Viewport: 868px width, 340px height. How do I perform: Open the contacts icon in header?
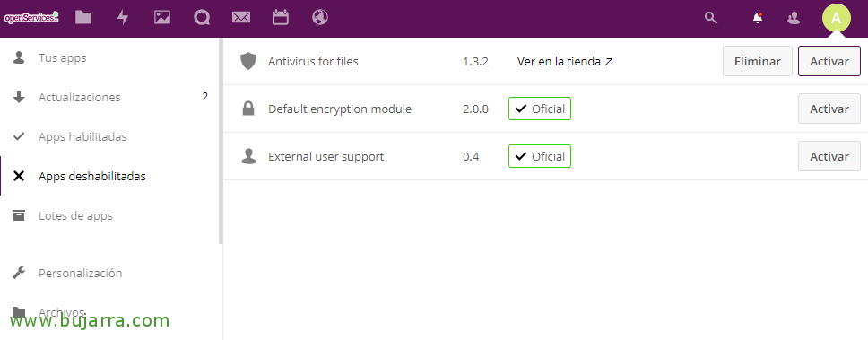tap(794, 18)
